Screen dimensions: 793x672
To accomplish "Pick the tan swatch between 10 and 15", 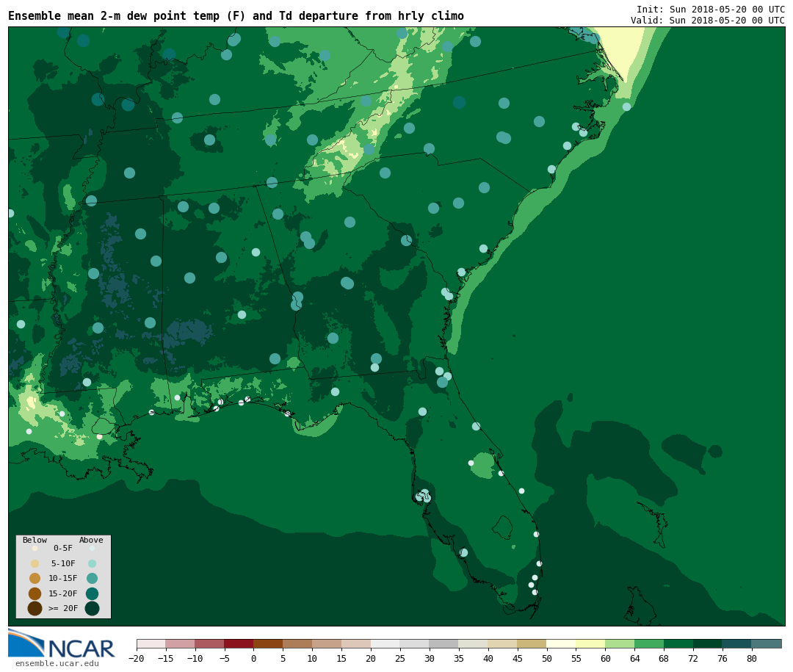I will point(327,643).
